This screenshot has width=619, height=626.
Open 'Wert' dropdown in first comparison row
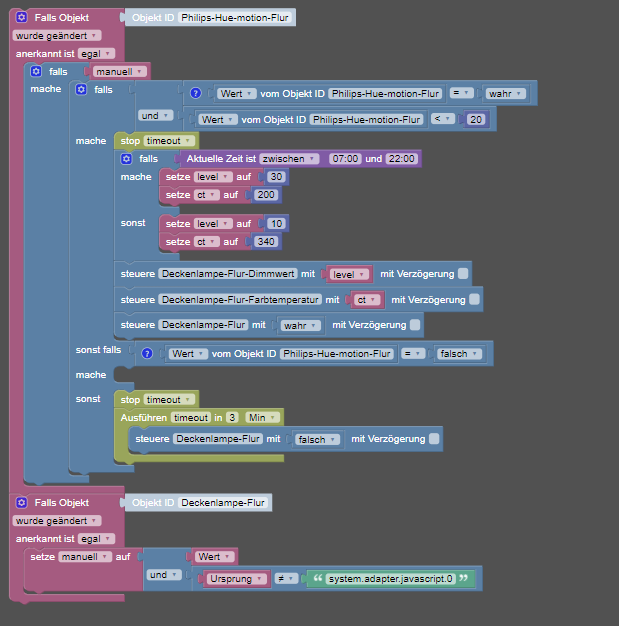[x=236, y=93]
